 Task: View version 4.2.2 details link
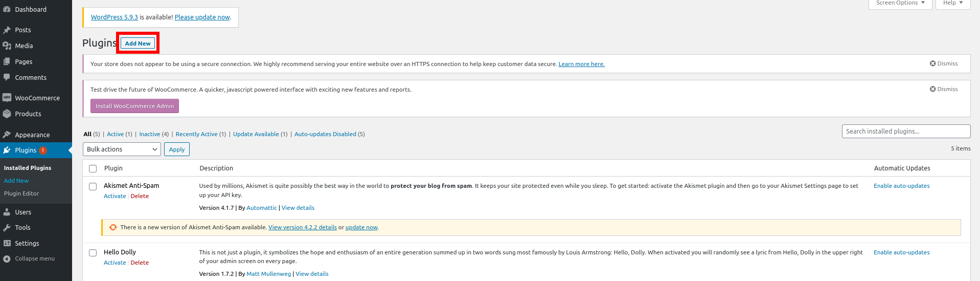[303, 227]
